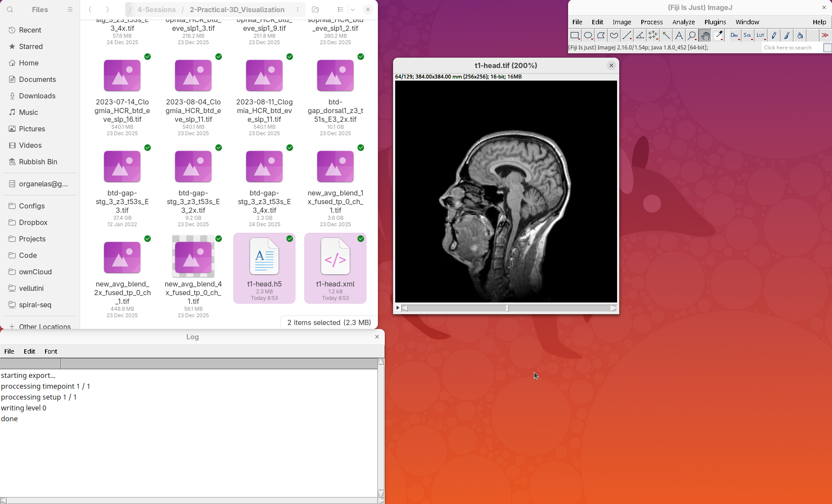Open the Plugins menu
Screen dimensions: 832x504
(x=715, y=22)
